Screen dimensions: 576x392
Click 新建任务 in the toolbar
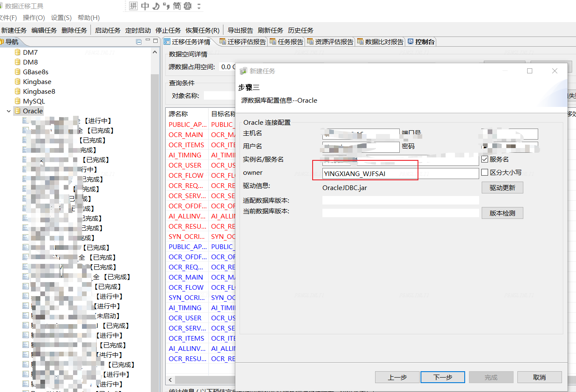click(14, 30)
